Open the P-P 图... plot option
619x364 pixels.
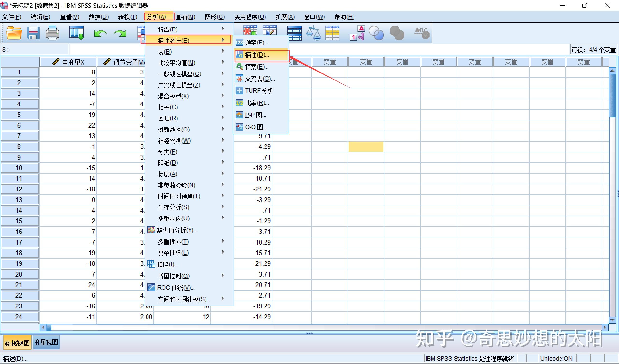[261, 115]
